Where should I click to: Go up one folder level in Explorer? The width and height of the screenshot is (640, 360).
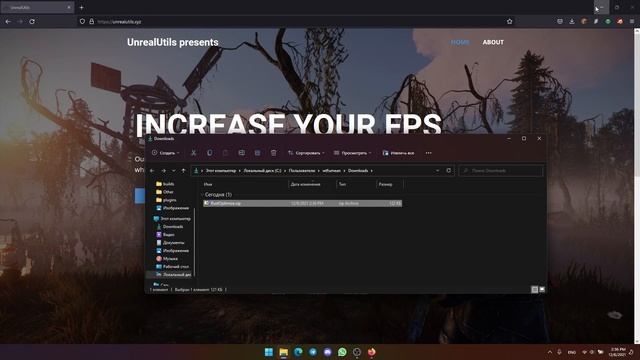tap(183, 171)
